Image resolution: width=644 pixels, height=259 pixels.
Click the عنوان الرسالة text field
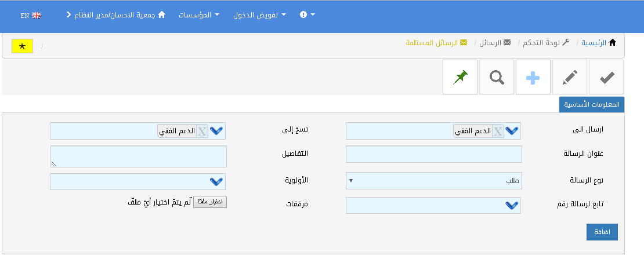(x=433, y=154)
